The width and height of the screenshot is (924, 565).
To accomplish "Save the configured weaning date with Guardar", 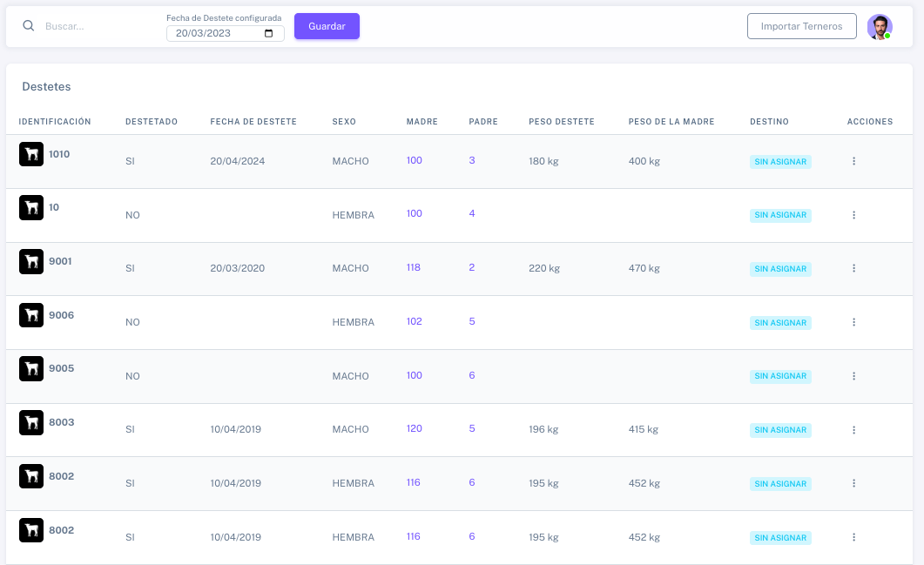I will coord(327,26).
